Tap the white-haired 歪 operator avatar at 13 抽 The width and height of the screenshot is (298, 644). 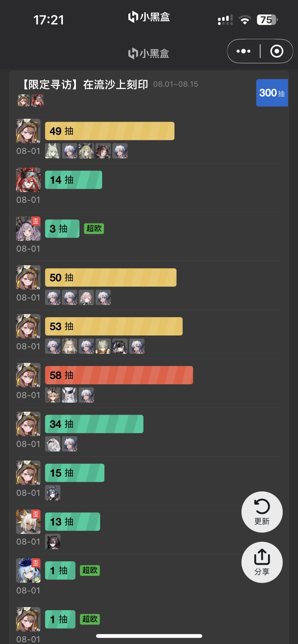(28, 522)
